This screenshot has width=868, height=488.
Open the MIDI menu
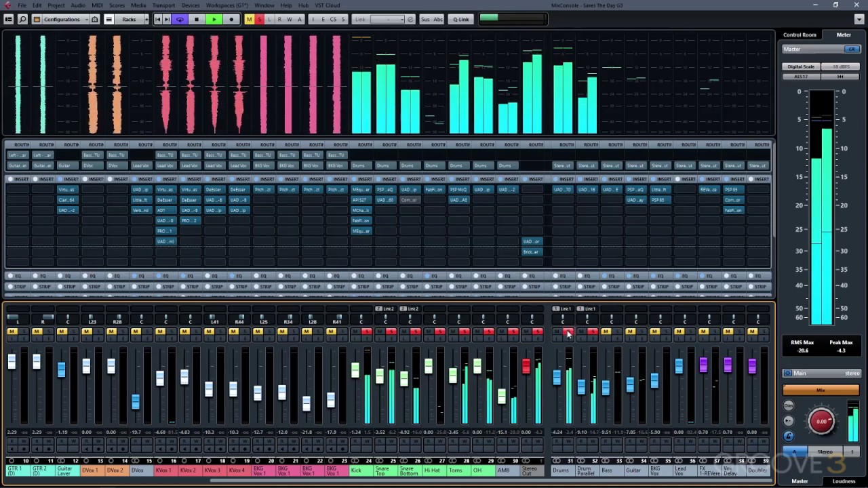97,5
